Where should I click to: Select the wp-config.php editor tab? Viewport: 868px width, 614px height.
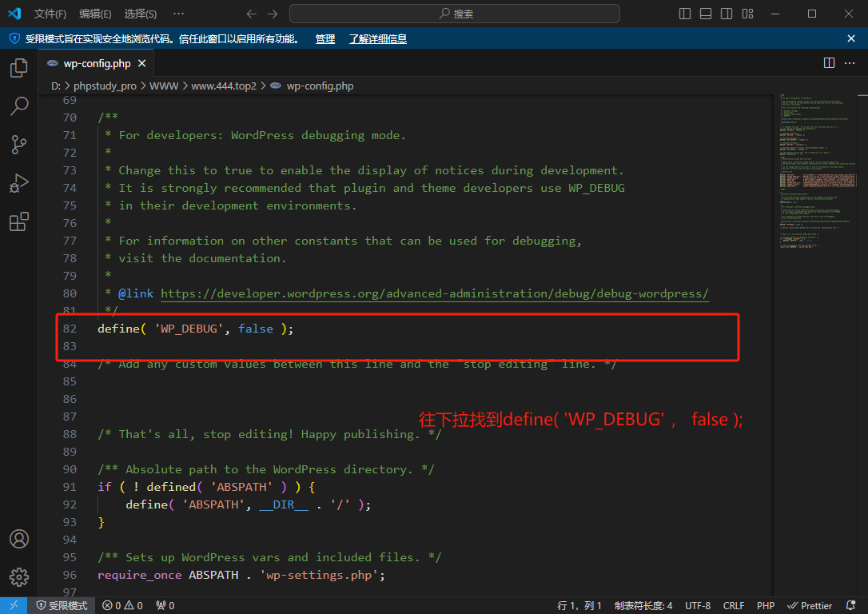tap(96, 63)
